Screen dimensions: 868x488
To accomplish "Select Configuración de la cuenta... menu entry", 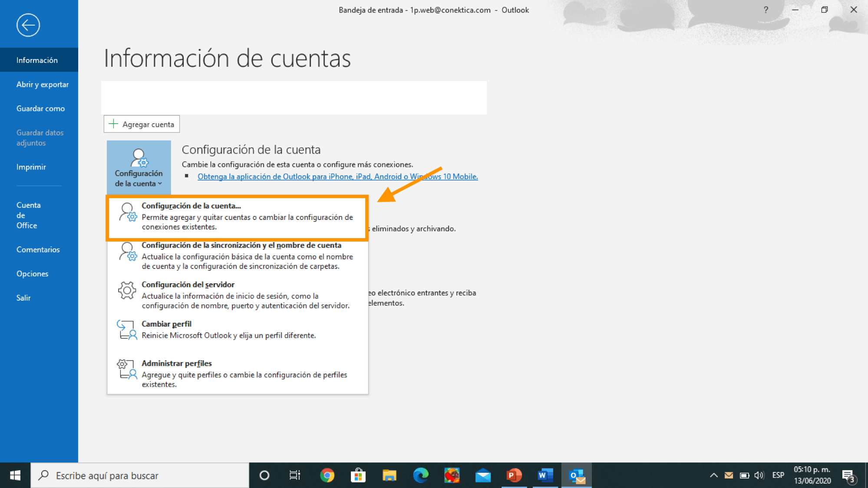I will (x=237, y=216).
